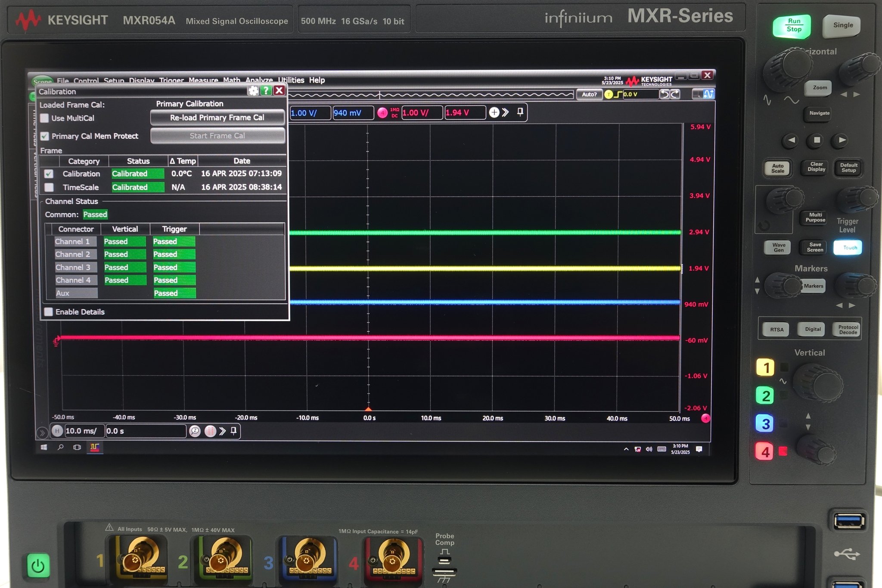The width and height of the screenshot is (882, 588).
Task: Expand channel bar with double chevrons
Action: tap(506, 112)
